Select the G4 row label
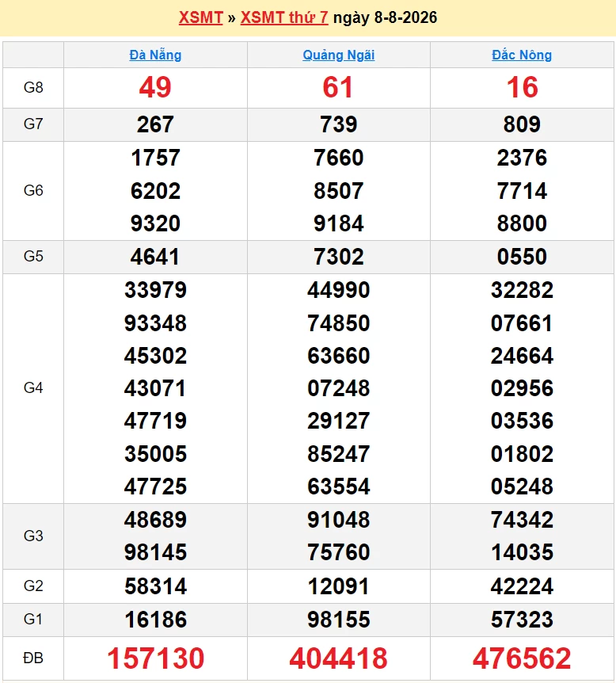 pyautogui.click(x=33, y=387)
